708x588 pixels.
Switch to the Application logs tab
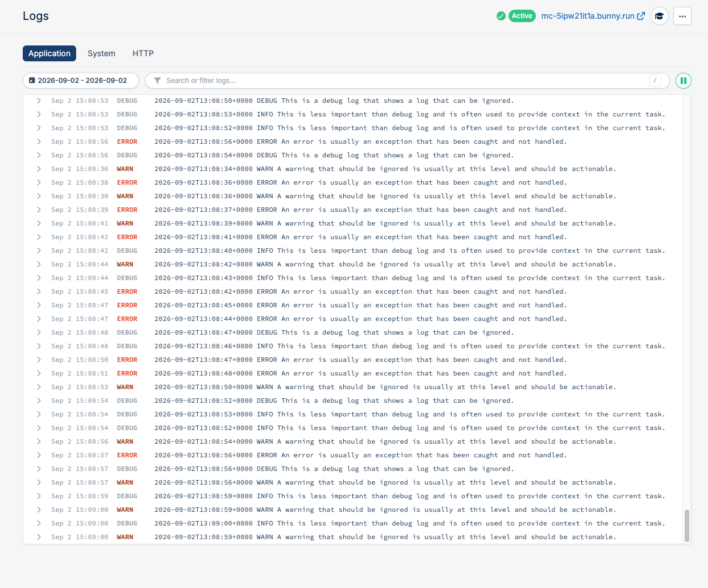49,53
